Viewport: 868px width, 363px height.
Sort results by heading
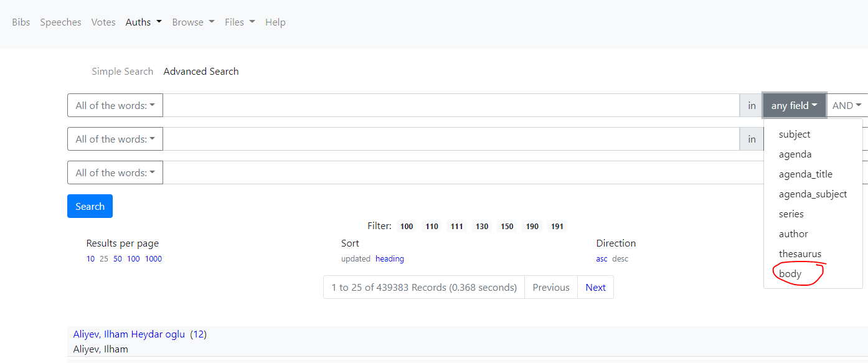pos(389,258)
